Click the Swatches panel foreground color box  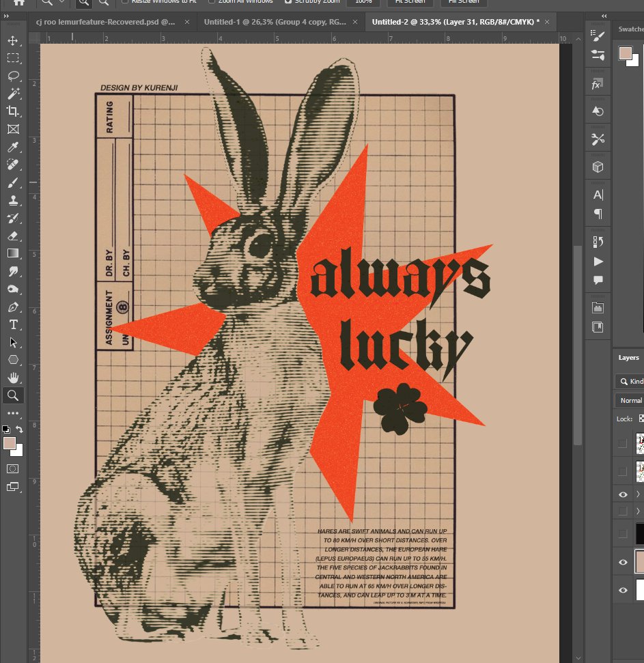pyautogui.click(x=626, y=53)
